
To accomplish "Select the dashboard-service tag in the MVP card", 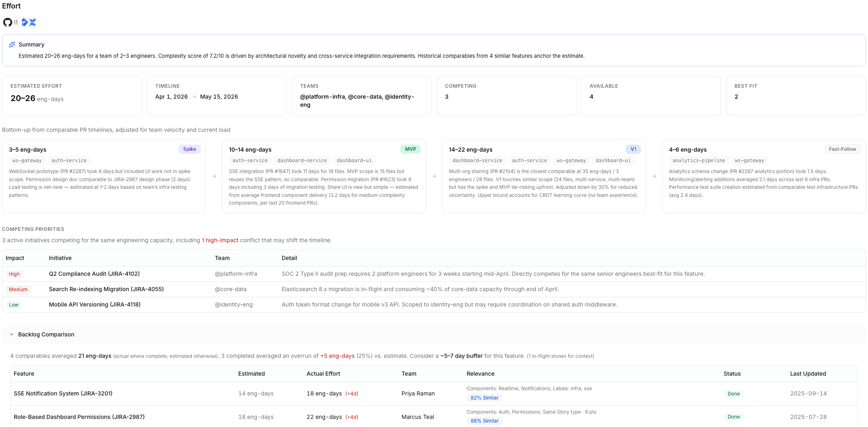I will click(302, 161).
